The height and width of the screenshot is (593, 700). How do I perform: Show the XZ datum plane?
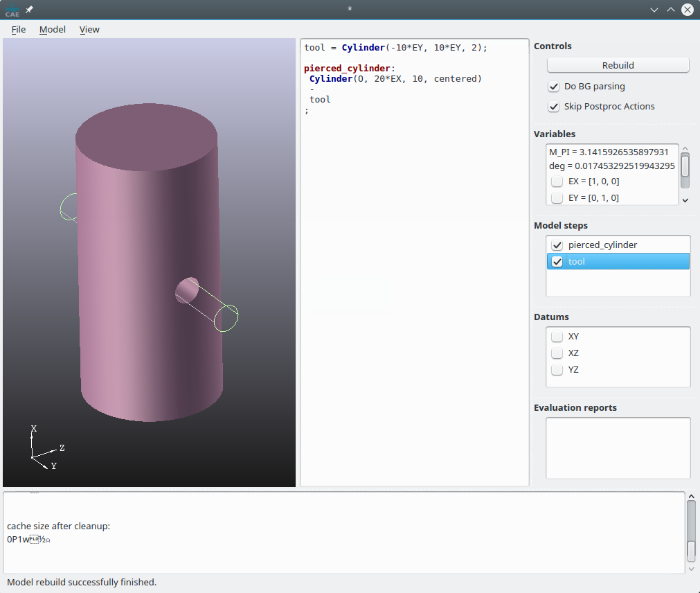(x=557, y=353)
